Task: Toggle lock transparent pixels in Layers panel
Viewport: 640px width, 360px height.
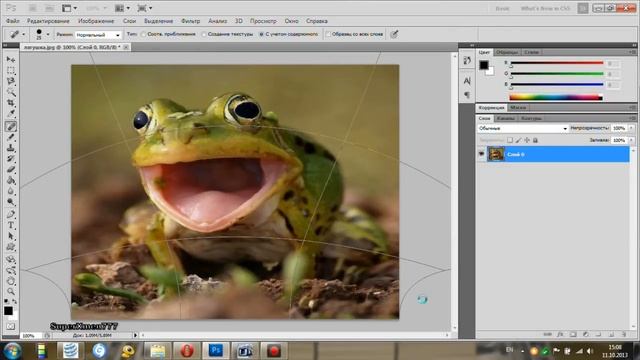Action: coord(510,140)
